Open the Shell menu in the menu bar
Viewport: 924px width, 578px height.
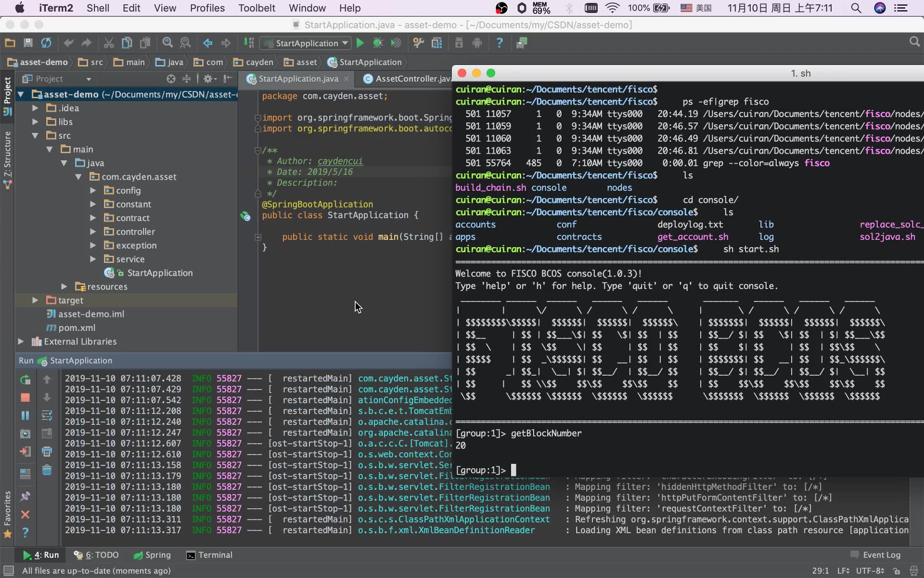tap(98, 8)
